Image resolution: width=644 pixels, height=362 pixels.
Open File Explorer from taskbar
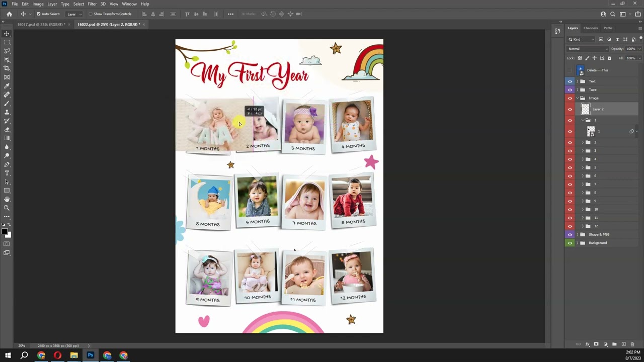tap(74, 355)
